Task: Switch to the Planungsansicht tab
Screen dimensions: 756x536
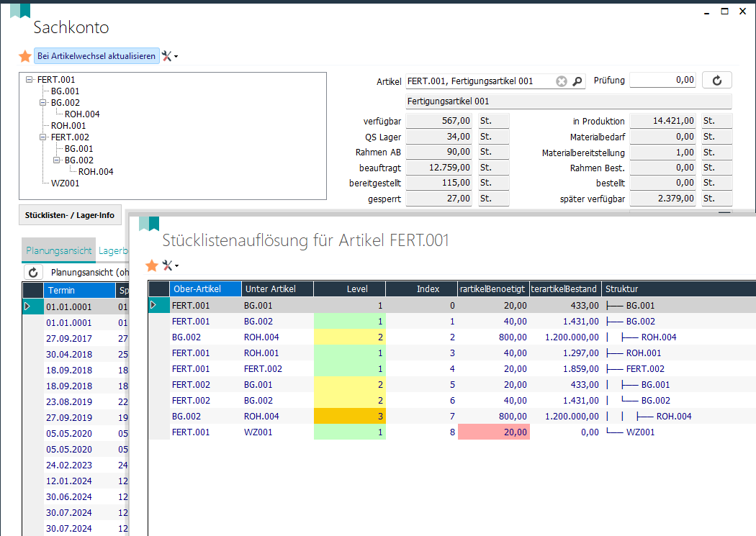Action: pos(58,251)
